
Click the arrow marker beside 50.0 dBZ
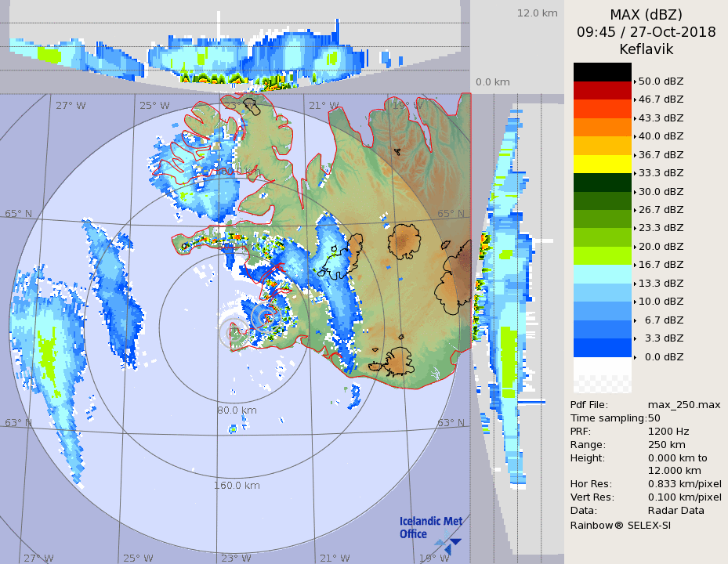(x=635, y=81)
